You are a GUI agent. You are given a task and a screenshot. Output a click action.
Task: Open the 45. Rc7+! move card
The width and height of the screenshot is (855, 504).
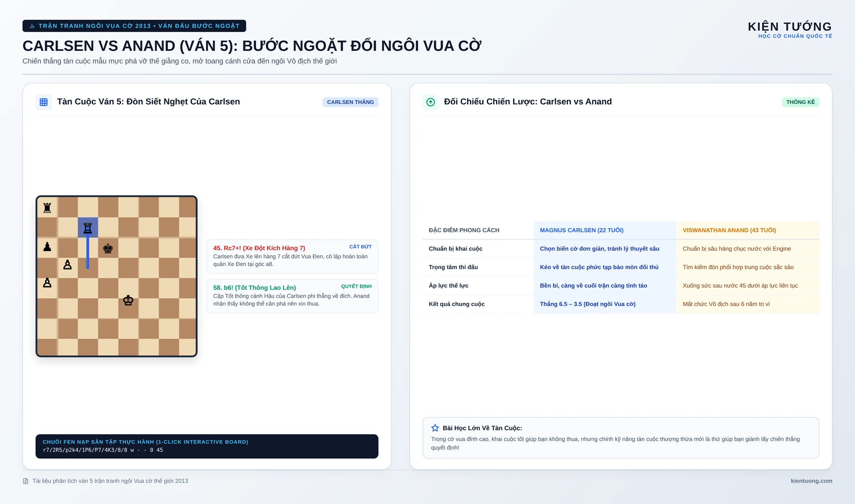pos(292,256)
